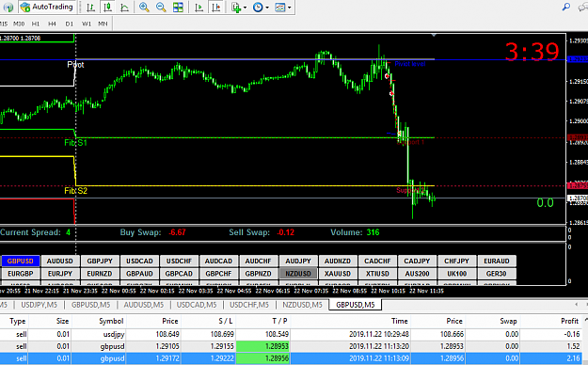Click the USDCHF symbol button
The width and height of the screenshot is (588, 365).
click(180, 261)
